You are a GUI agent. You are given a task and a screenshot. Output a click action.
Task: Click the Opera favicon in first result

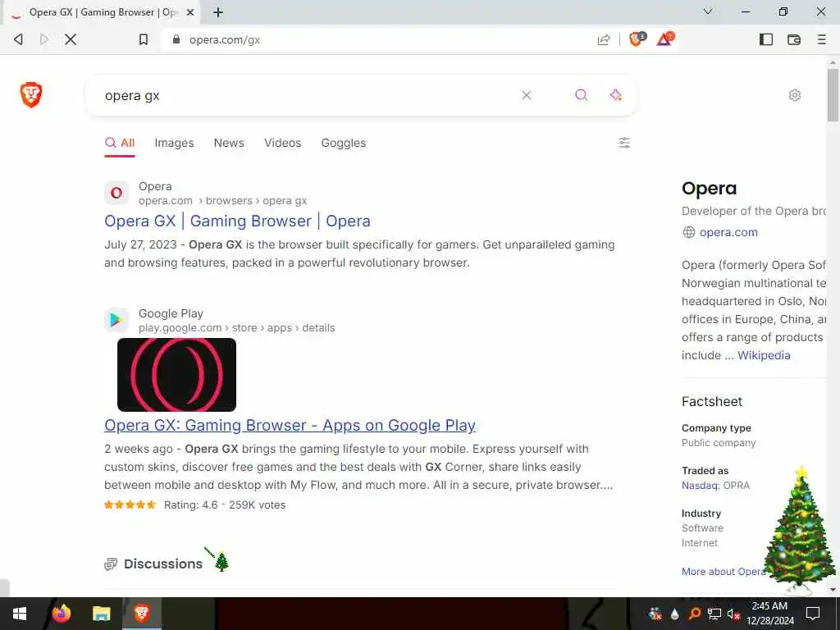tap(116, 193)
